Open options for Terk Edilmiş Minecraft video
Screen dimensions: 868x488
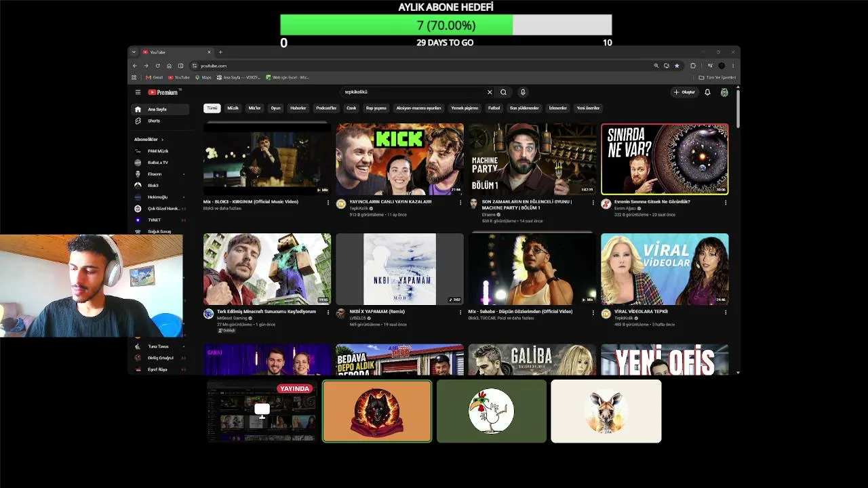[328, 312]
